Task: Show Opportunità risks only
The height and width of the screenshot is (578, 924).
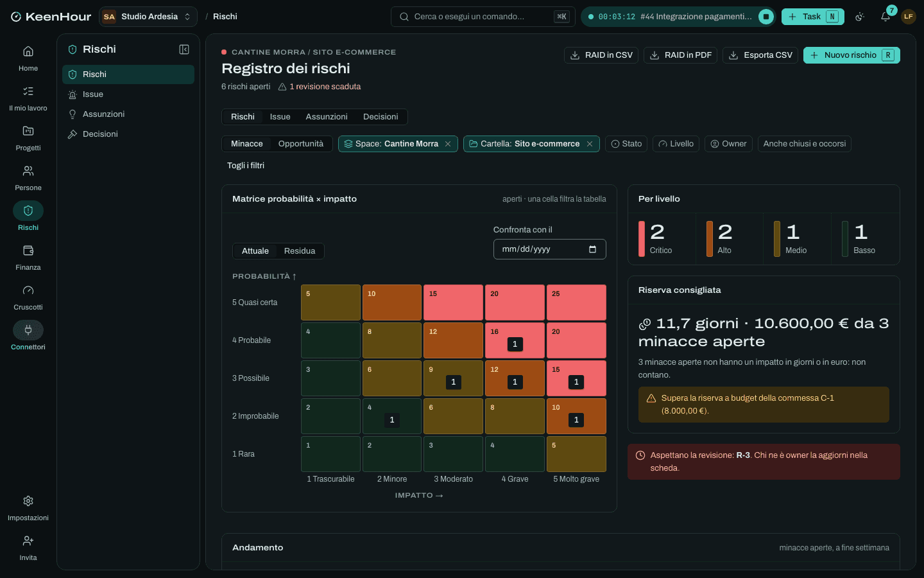Action: point(301,144)
